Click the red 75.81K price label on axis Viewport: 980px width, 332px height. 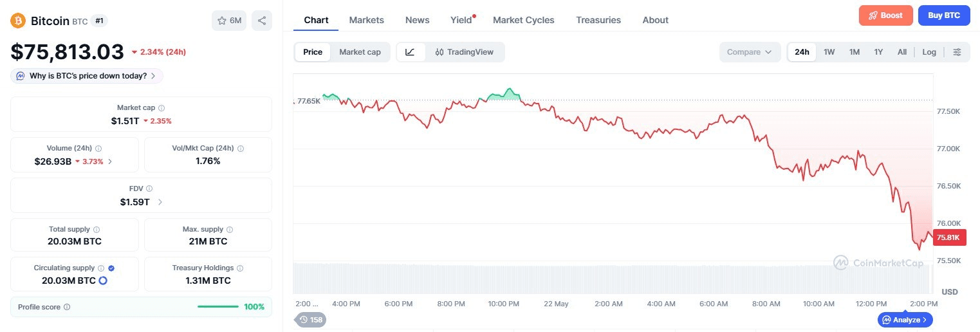948,238
